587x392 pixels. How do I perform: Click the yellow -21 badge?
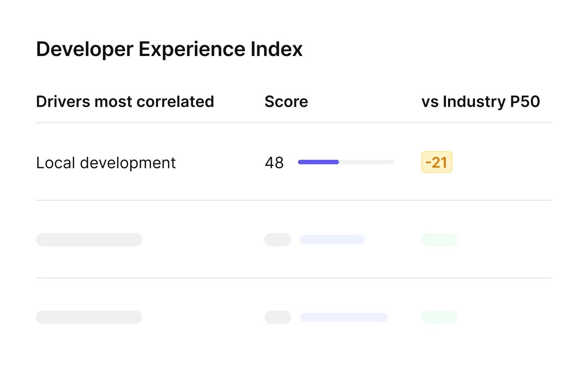[437, 162]
